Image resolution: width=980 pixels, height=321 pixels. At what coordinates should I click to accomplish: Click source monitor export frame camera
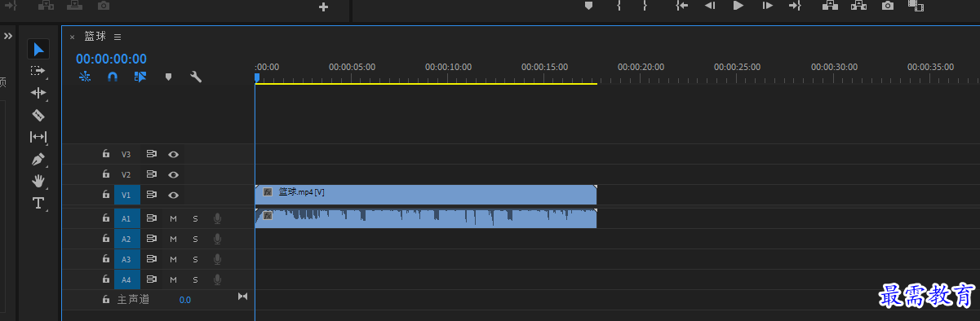pos(104,6)
